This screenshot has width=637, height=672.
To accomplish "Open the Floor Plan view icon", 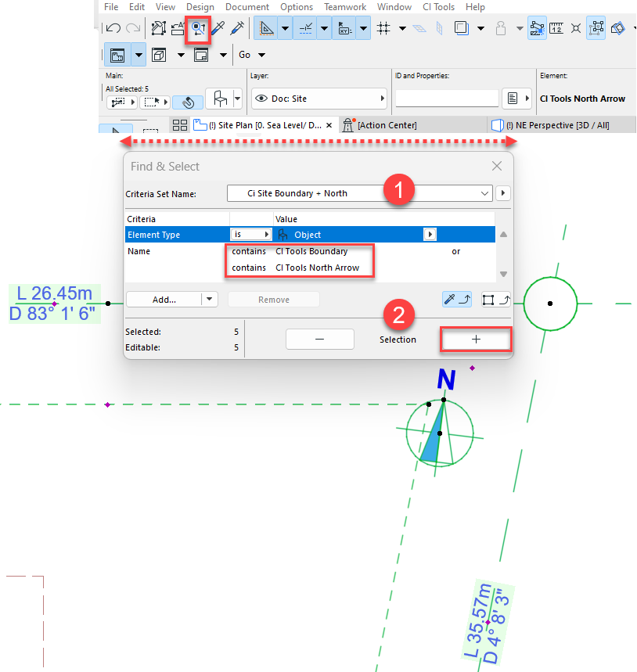I will pos(117,56).
